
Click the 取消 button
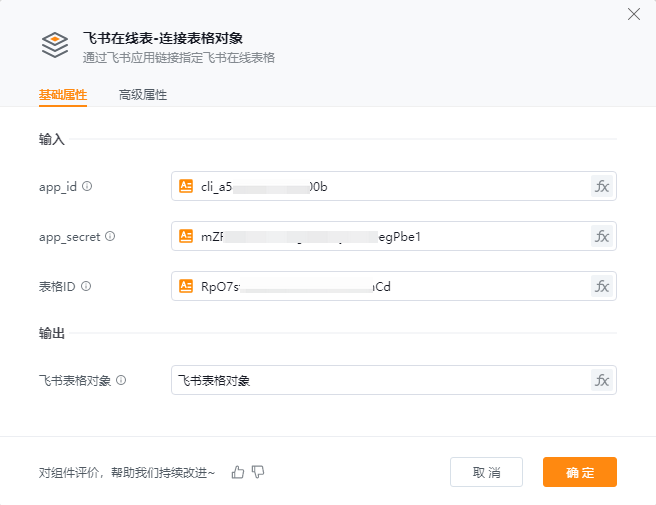(487, 472)
